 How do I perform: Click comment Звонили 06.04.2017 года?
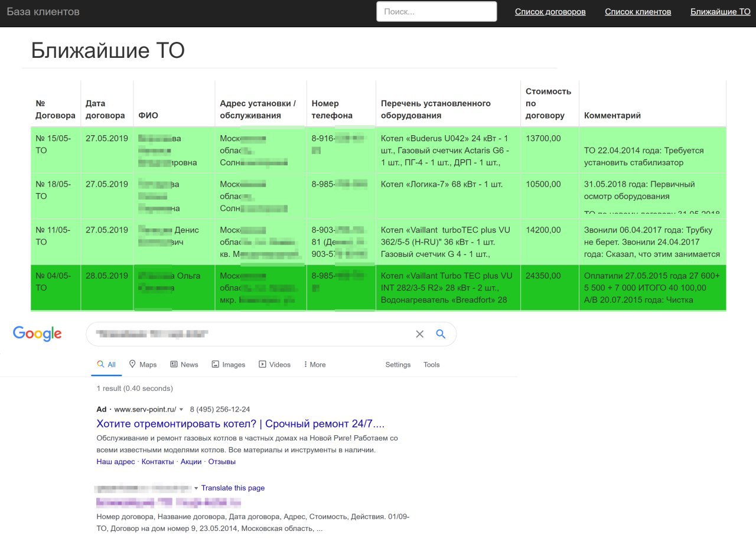tap(653, 241)
